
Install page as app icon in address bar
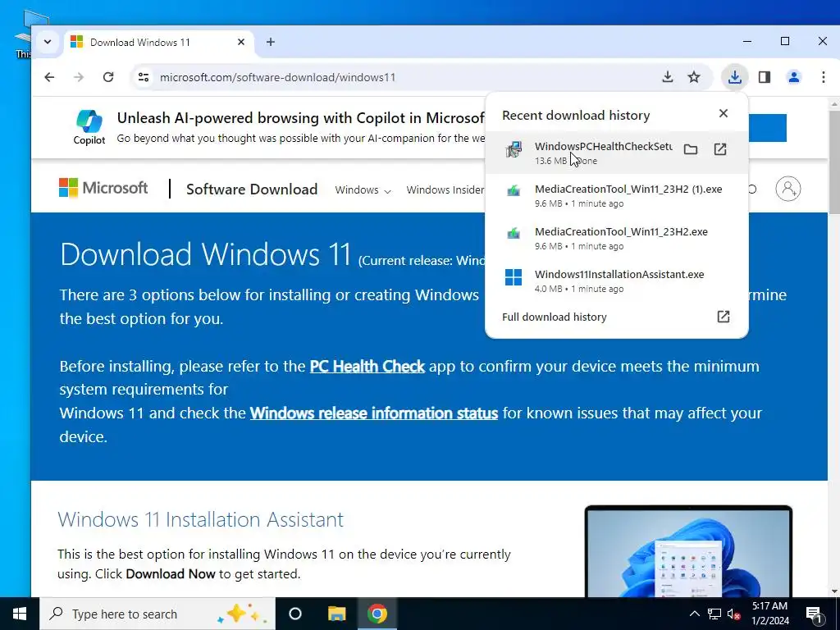tap(668, 77)
